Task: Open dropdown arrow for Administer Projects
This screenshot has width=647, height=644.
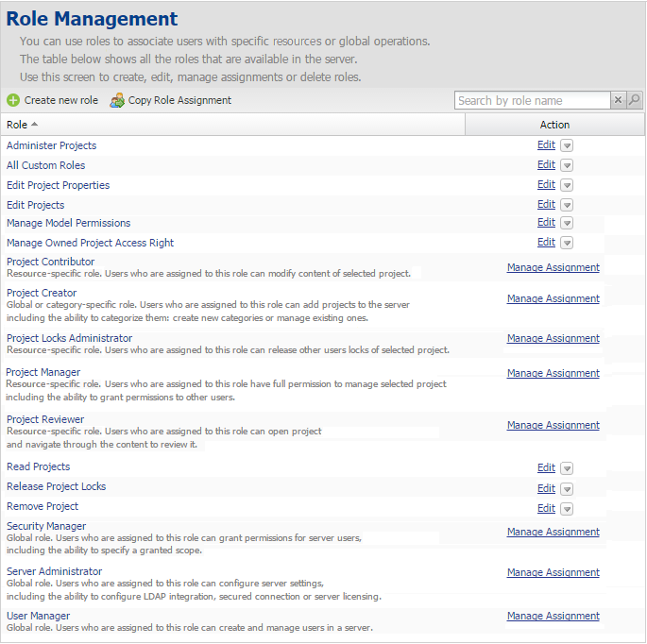Action: coord(567,145)
